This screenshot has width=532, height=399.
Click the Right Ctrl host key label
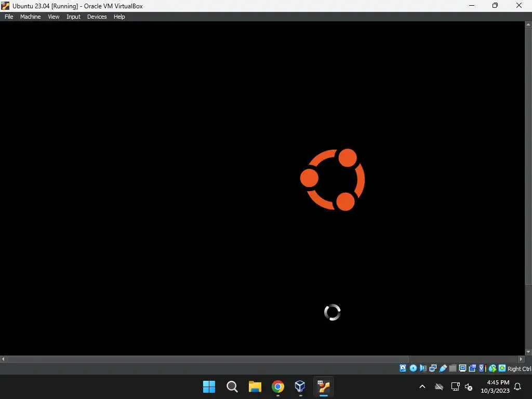[x=519, y=369]
